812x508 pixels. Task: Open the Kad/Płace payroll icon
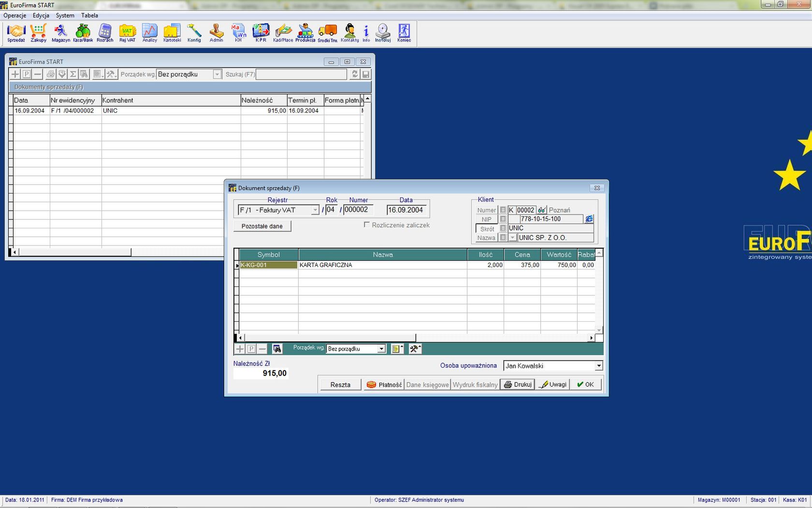click(283, 33)
